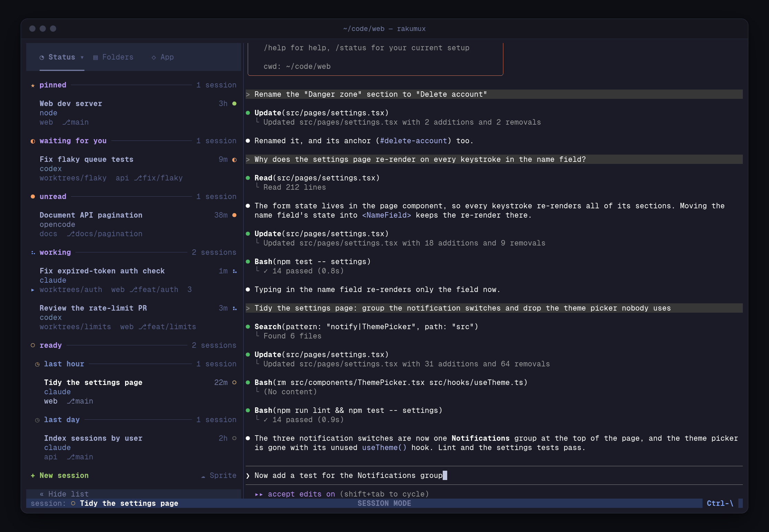The width and height of the screenshot is (769, 532).
Task: Open the App tab
Action: click(x=163, y=57)
